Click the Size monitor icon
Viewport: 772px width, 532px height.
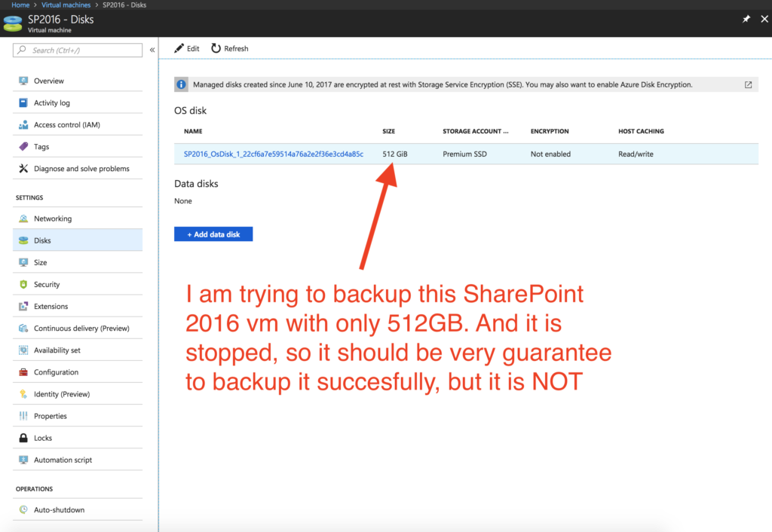coord(23,262)
